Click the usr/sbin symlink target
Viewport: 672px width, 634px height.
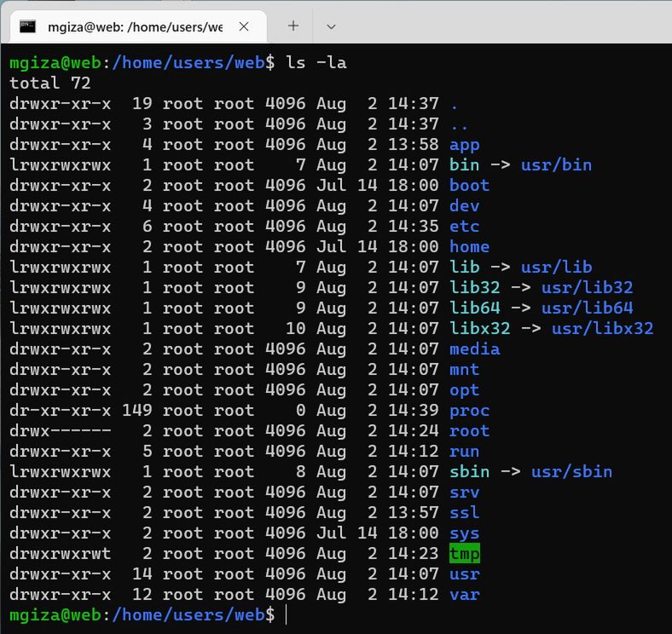click(571, 472)
